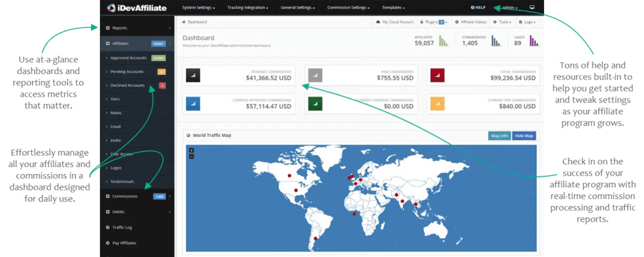Open the Tracking Integration menu
Screen dimensions: 644x257
(248, 8)
